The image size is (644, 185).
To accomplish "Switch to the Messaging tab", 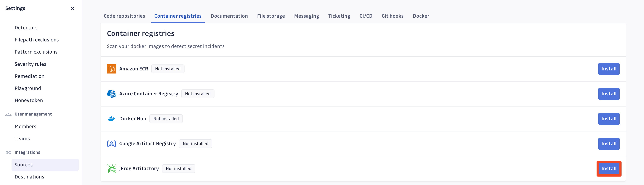I will 306,16.
